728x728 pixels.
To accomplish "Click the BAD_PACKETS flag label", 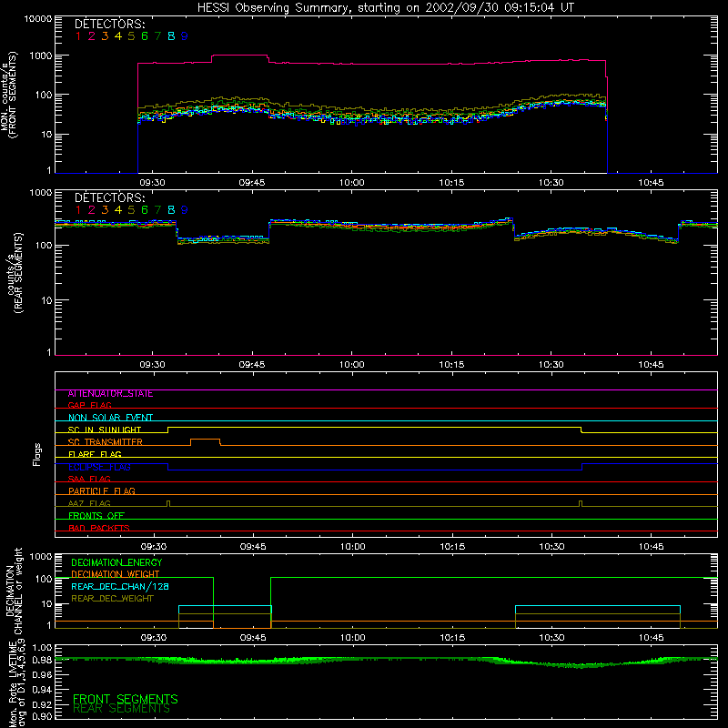I will pos(99,528).
